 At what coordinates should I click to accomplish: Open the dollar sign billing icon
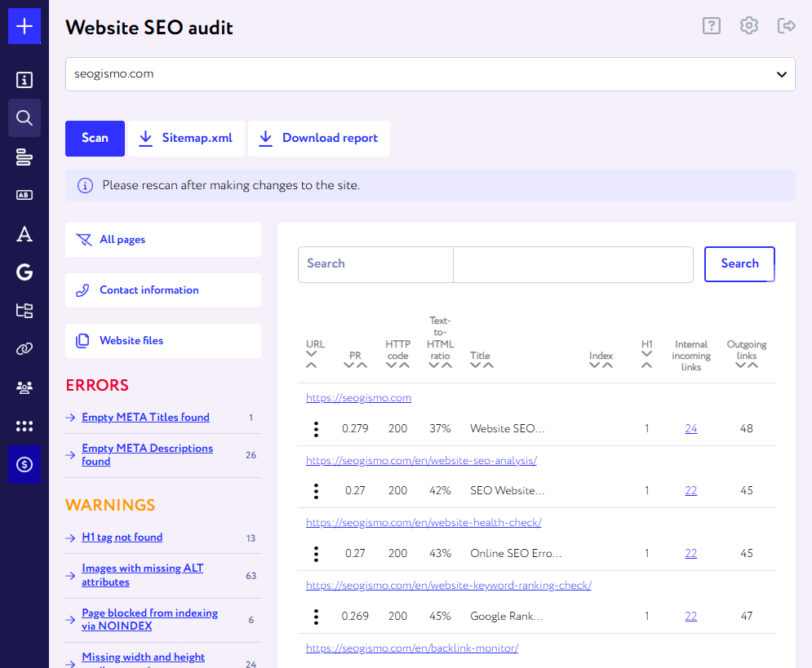click(24, 464)
